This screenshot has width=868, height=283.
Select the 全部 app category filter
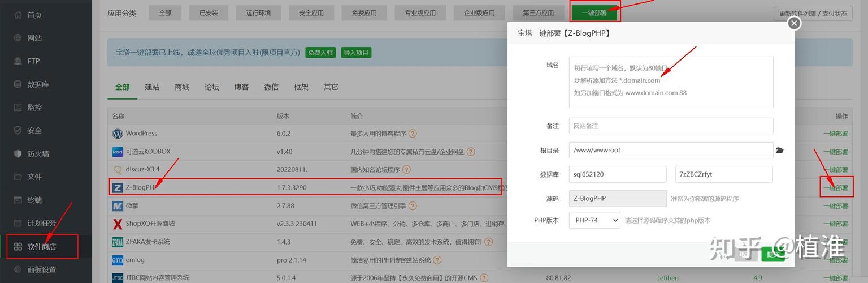coord(165,12)
